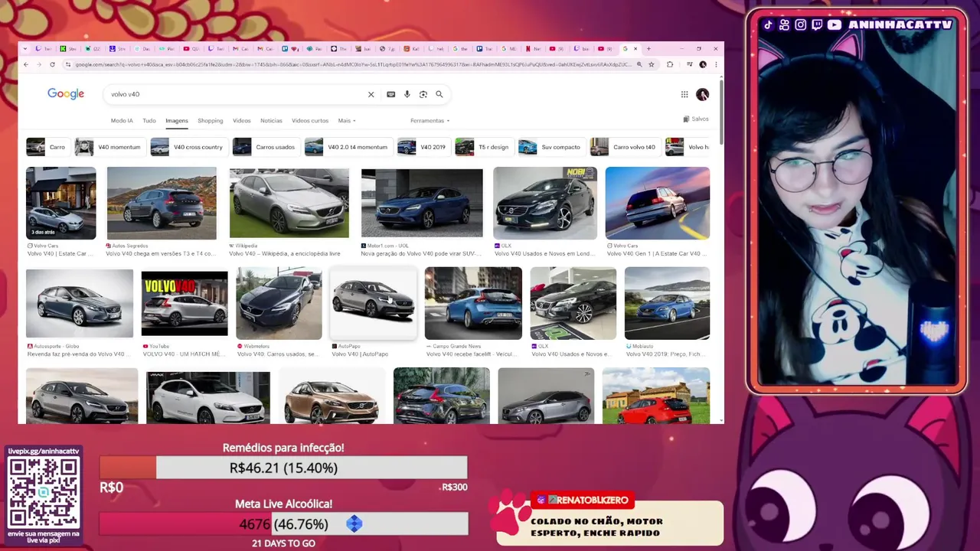
Task: Open the YouTube VOLVO V40 hatch thumbnail
Action: [185, 304]
